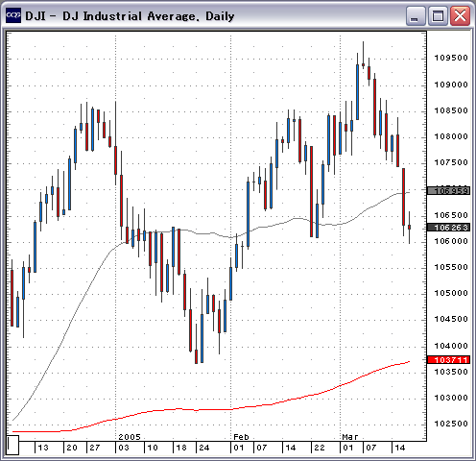Click the '13' date tick on time axis
This screenshot has height=461, width=476.
point(43,448)
